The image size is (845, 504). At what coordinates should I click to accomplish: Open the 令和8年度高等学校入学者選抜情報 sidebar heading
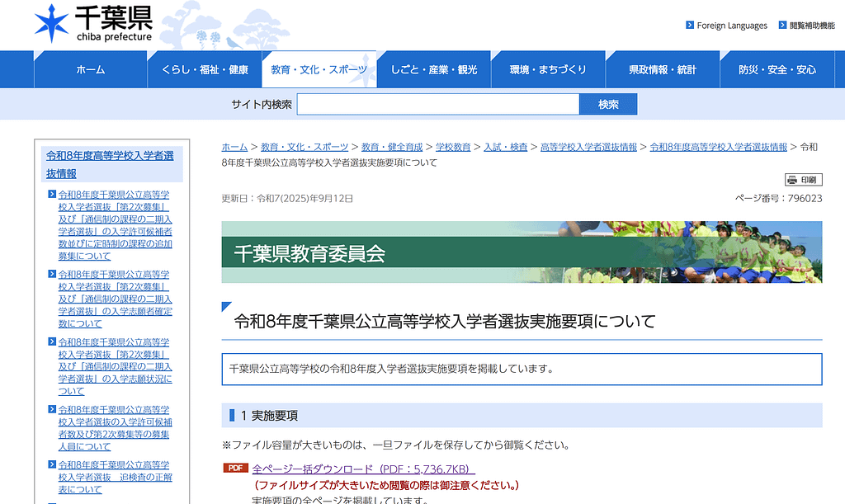[x=111, y=164]
